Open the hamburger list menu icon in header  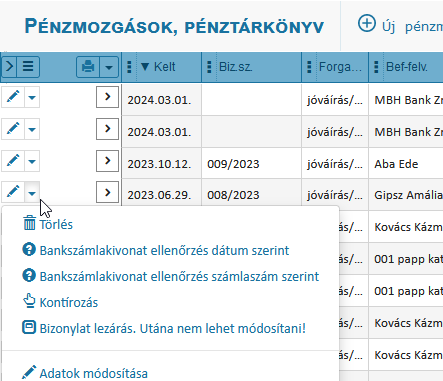coord(28,67)
